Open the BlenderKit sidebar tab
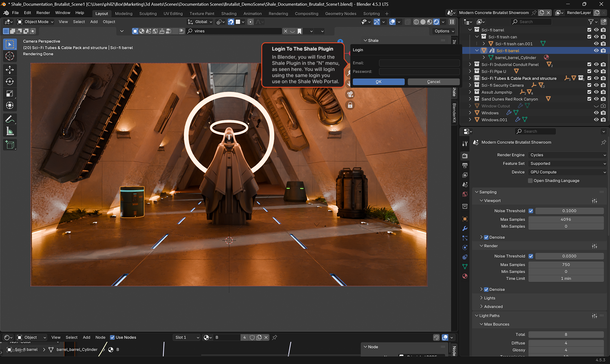Viewport: 610px width, 364px height. click(x=454, y=113)
